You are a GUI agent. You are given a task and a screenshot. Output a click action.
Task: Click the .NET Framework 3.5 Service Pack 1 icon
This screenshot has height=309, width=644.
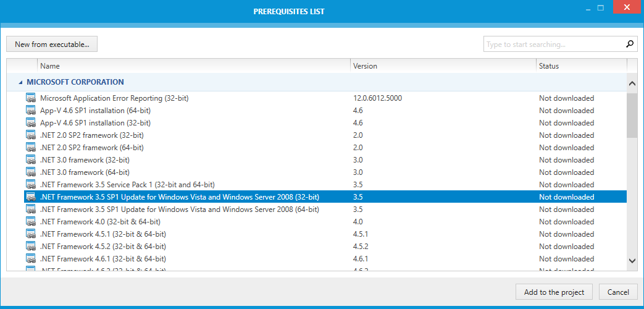[31, 185]
